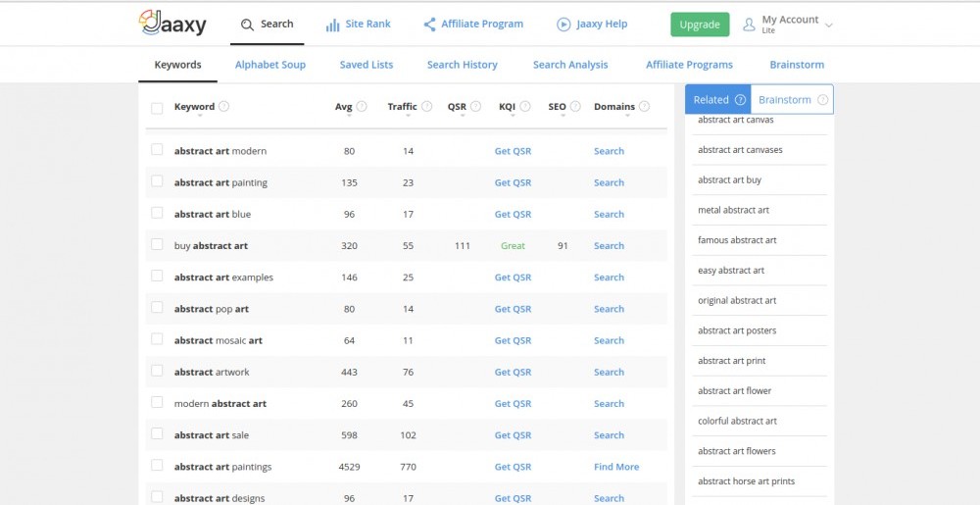Click the Site Rank bar chart icon

coord(332,25)
